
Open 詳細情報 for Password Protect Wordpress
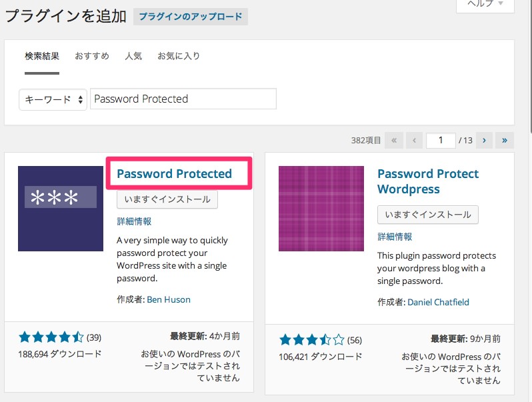395,237
